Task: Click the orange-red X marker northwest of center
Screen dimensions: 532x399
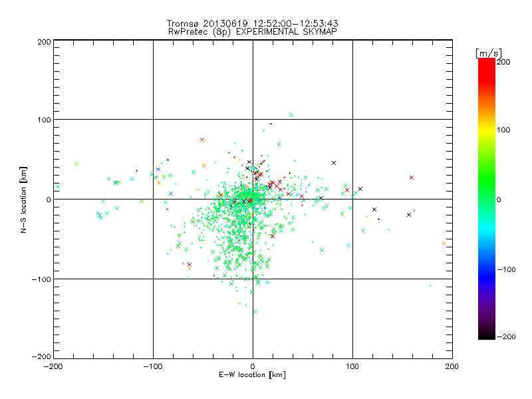Action: (x=201, y=140)
